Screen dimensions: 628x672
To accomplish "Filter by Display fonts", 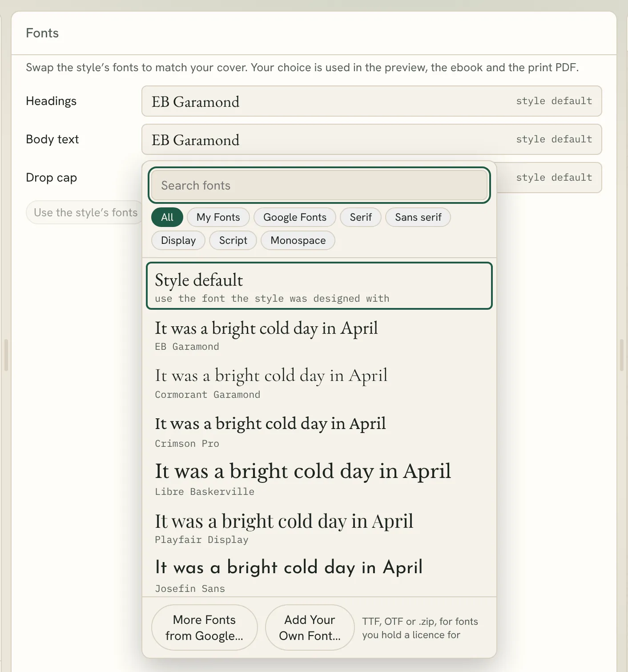I will 178,240.
